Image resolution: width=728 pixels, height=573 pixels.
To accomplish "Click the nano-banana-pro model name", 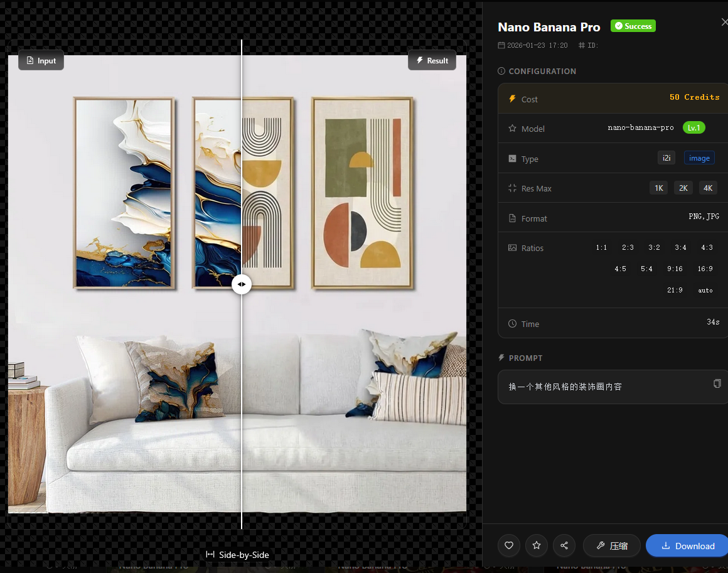I will coord(641,127).
